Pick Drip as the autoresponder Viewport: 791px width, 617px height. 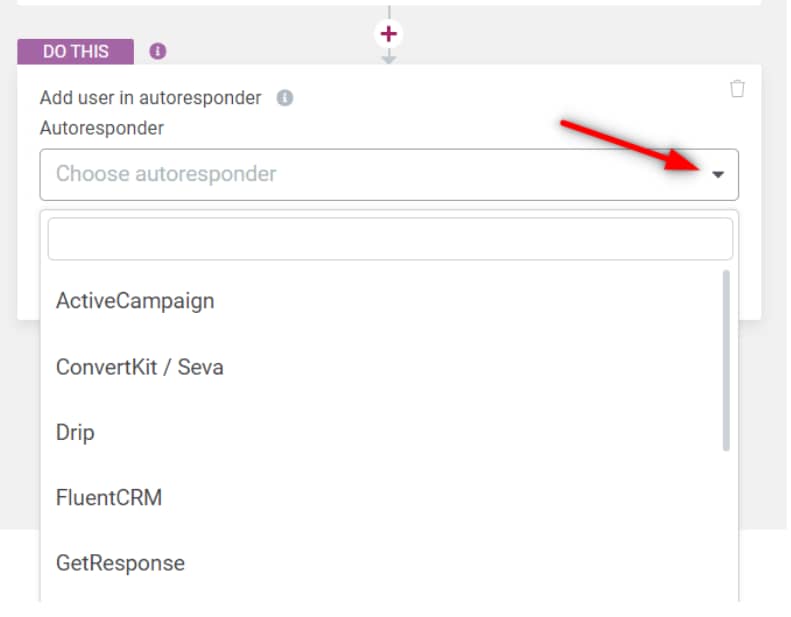tap(75, 432)
